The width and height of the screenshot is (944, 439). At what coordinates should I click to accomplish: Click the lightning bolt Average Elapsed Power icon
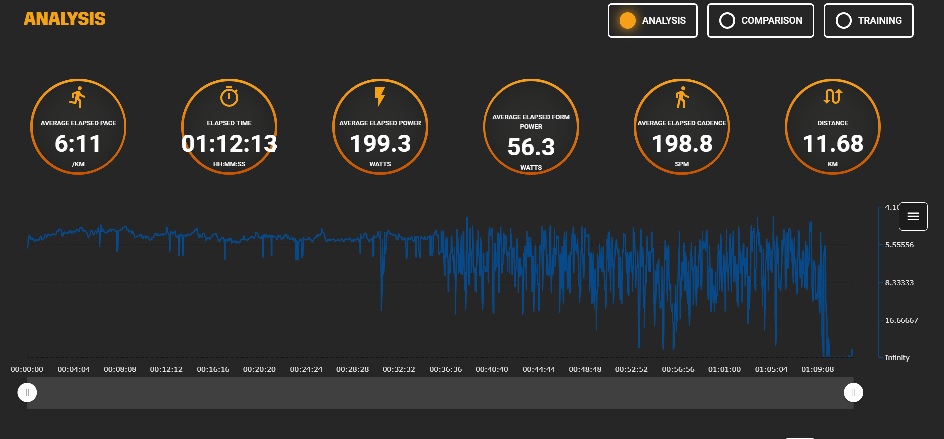click(x=379, y=97)
